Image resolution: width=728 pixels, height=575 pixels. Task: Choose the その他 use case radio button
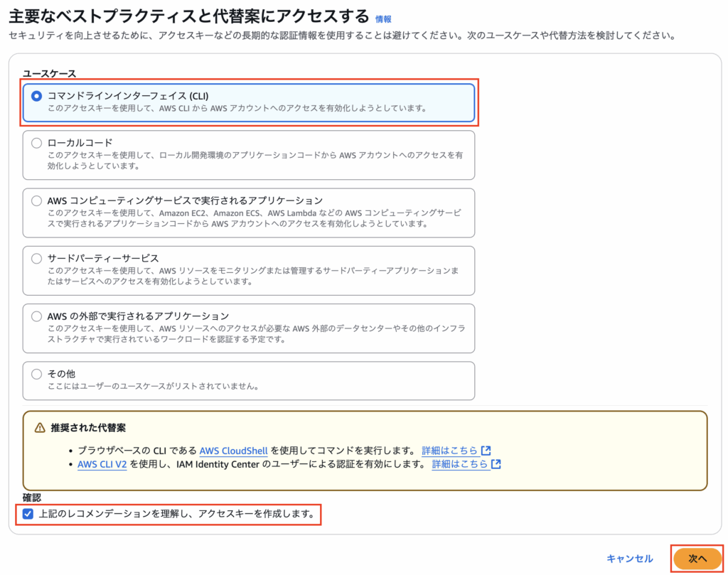[36, 374]
